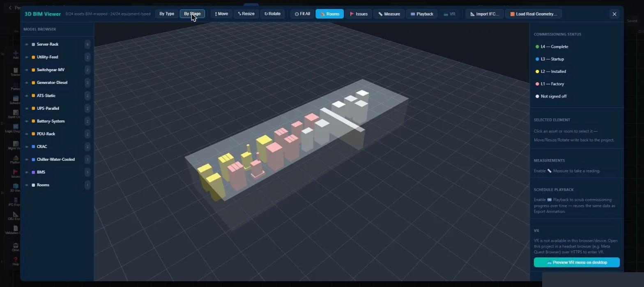Select Generator-Diesel in model browser

click(x=52, y=83)
